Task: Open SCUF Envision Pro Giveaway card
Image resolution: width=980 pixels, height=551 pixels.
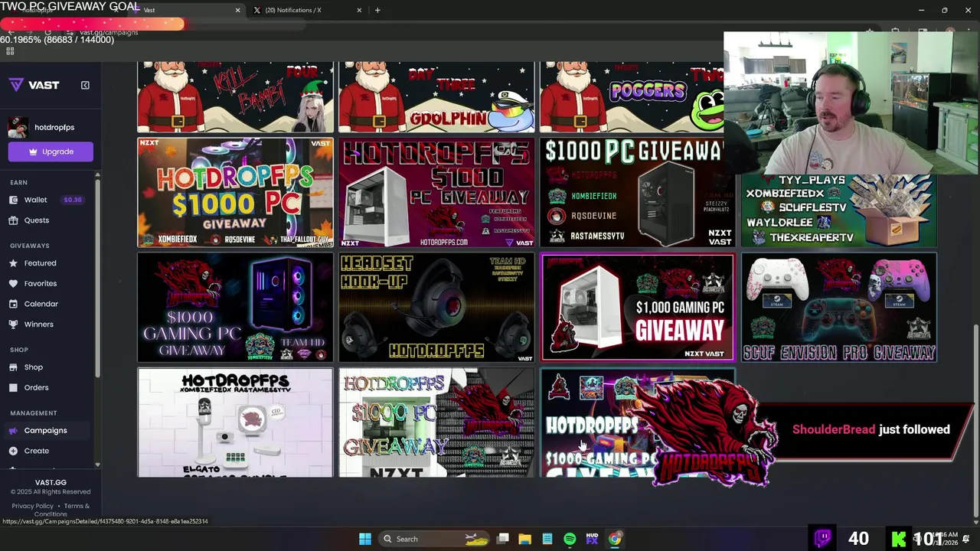Action: pos(838,307)
